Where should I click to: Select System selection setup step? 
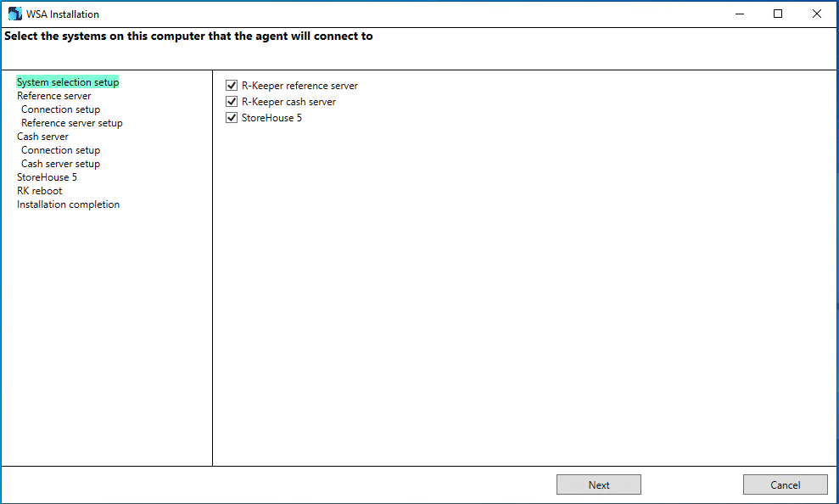pos(68,81)
